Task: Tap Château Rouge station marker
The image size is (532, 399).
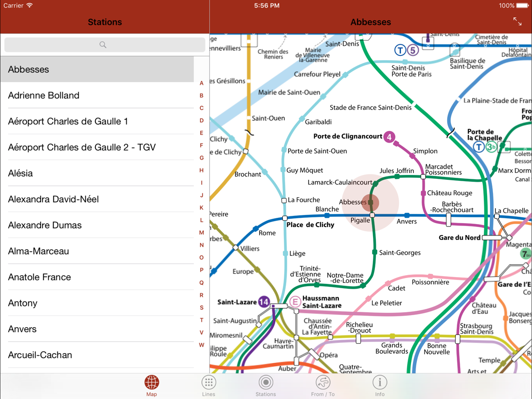Action: (x=423, y=193)
